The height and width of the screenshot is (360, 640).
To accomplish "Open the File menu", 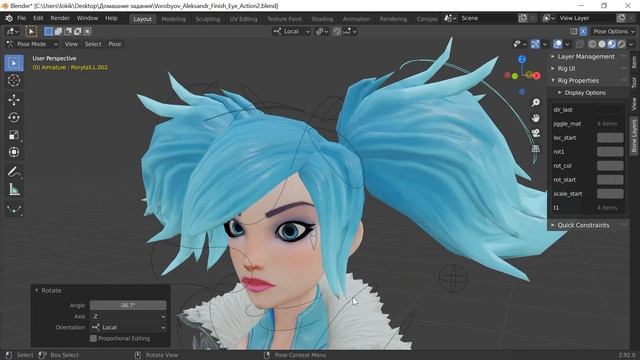I will click(x=22, y=18).
